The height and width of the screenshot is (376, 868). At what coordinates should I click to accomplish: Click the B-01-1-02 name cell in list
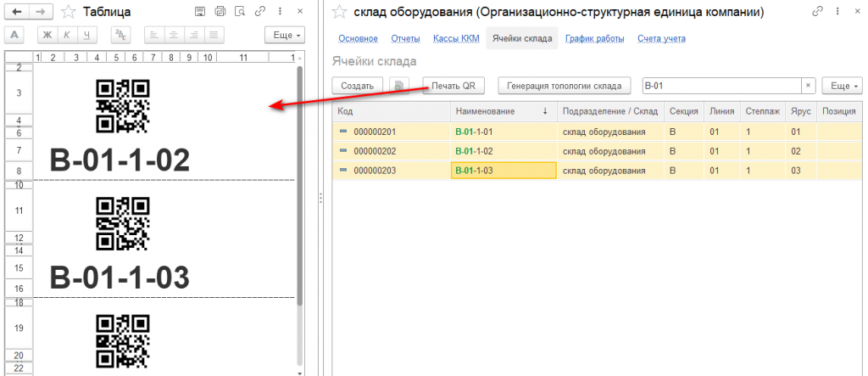(x=504, y=151)
